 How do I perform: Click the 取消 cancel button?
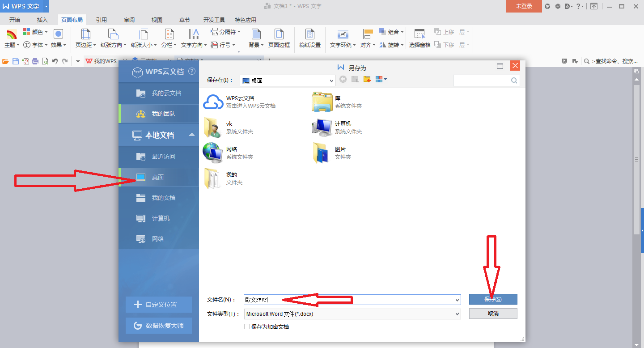point(493,314)
